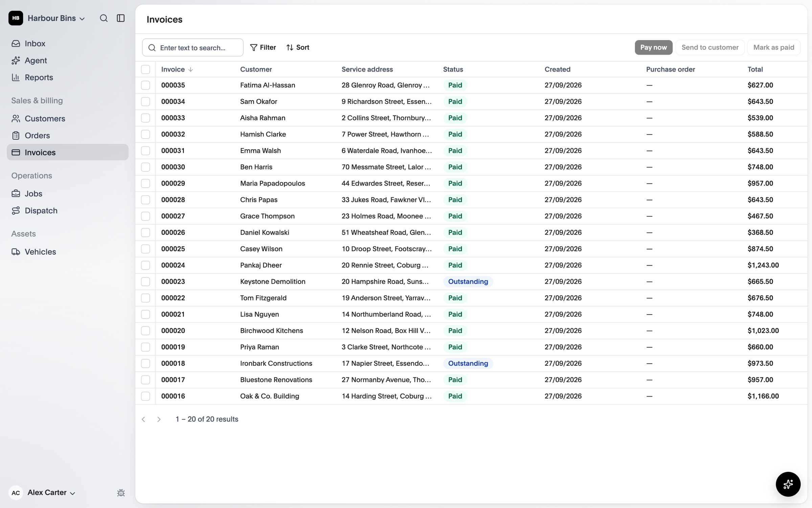
Task: Go to next results page
Action: (159, 419)
